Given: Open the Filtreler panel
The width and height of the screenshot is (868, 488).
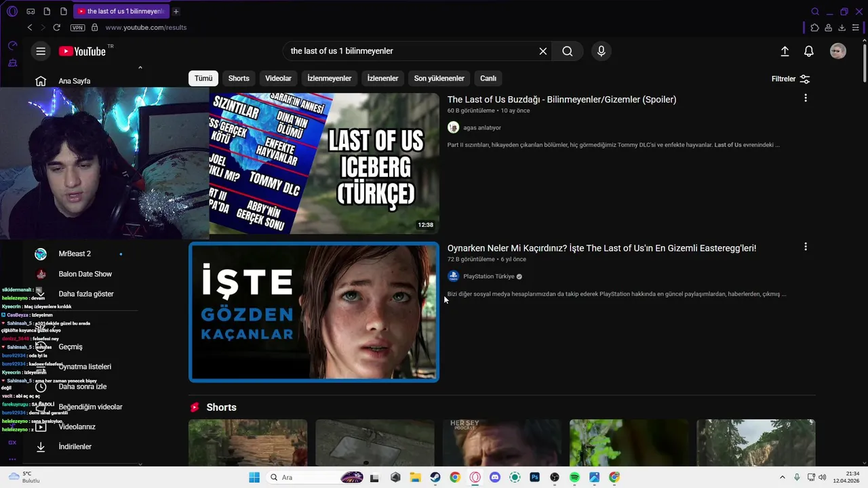Looking at the screenshot, I should click(x=791, y=79).
